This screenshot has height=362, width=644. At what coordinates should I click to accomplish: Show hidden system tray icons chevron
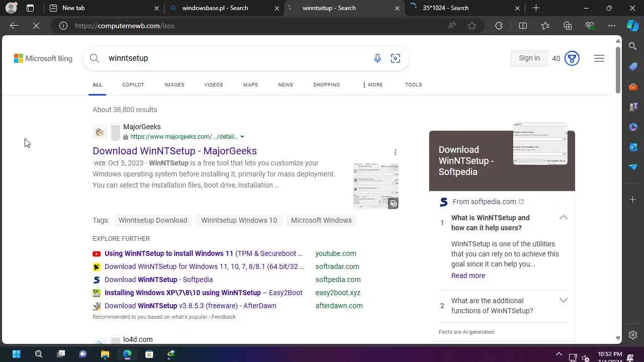click(558, 354)
